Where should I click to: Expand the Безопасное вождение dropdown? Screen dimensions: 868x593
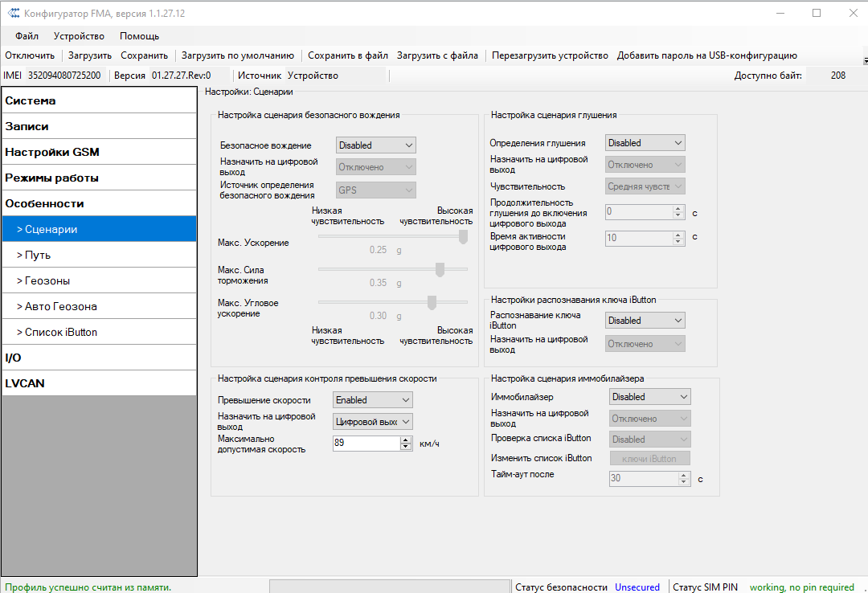376,145
